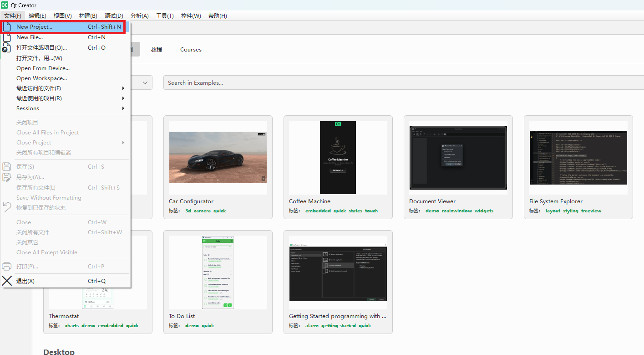Choose New Project... from the File menu

(66, 27)
